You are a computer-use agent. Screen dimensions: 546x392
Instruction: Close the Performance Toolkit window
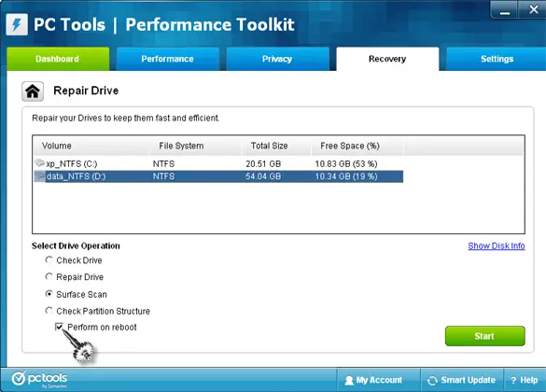(533, 10)
